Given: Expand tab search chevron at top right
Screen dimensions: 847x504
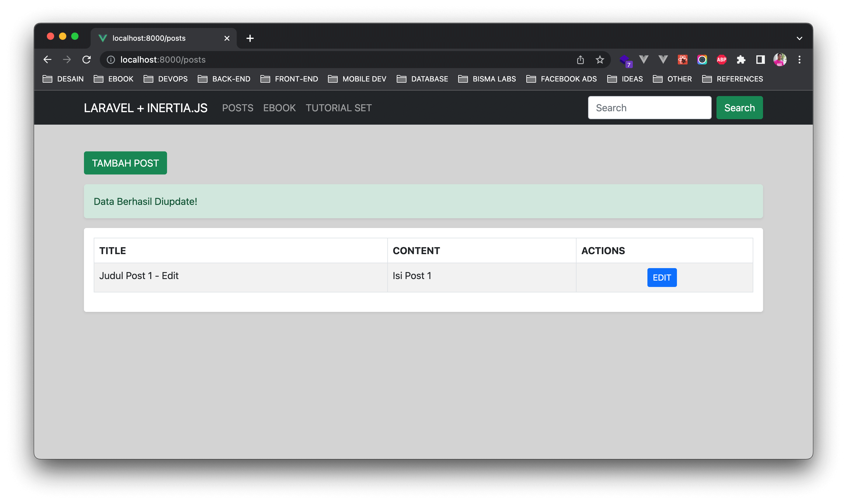Looking at the screenshot, I should (x=800, y=38).
